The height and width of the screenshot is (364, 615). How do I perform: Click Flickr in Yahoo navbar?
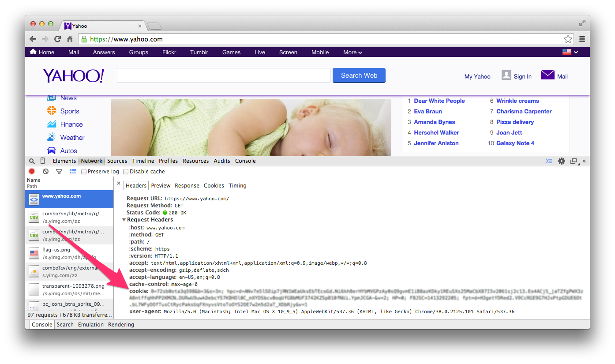tap(169, 52)
